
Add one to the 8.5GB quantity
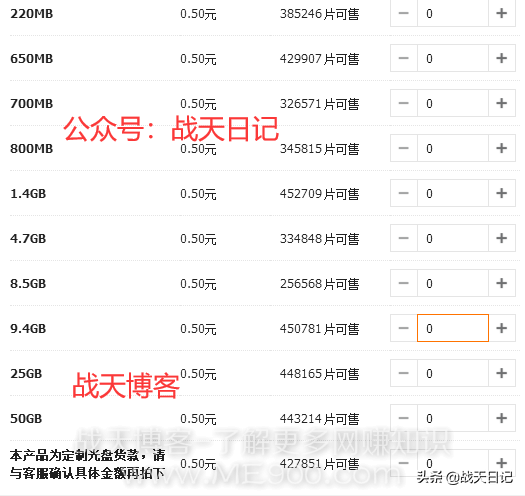[x=502, y=283]
